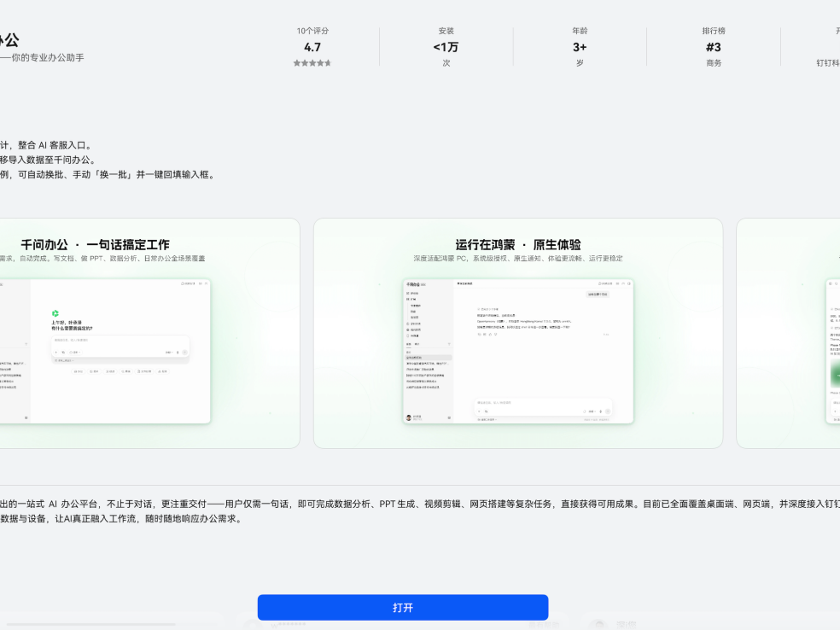Click the update note about 导入数据至千问办公
Screen dimensions: 840x630
(x=48, y=160)
